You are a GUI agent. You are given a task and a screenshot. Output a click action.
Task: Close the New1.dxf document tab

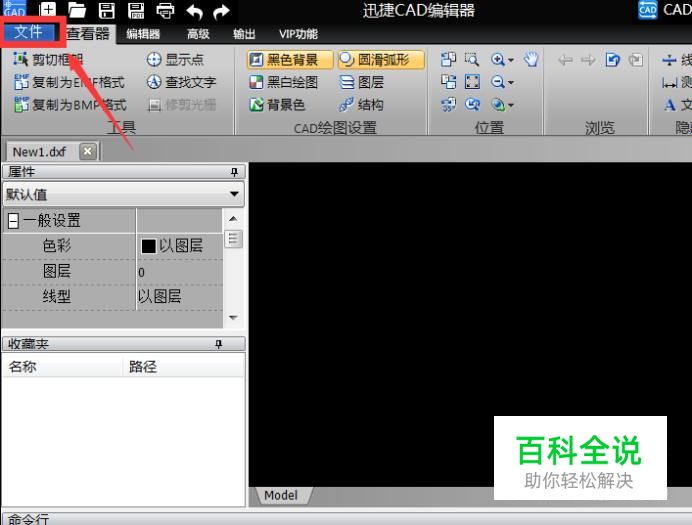pos(87,151)
